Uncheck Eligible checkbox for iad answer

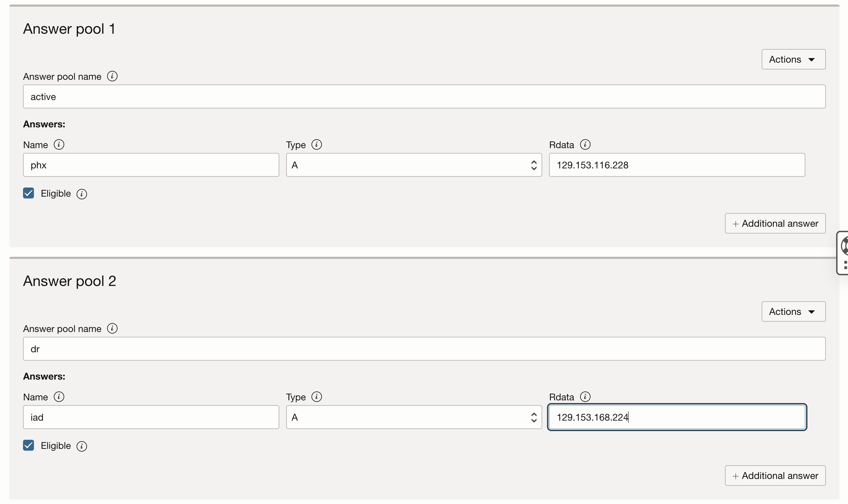tap(28, 445)
